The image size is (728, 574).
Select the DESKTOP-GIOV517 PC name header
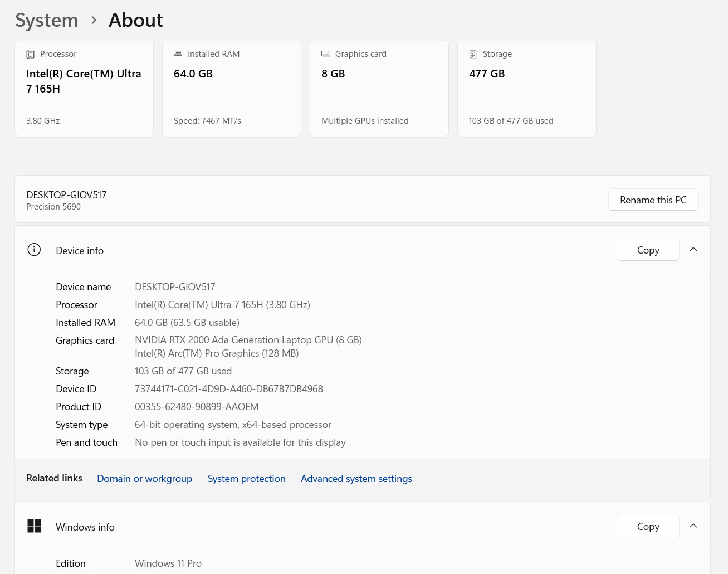(x=66, y=195)
